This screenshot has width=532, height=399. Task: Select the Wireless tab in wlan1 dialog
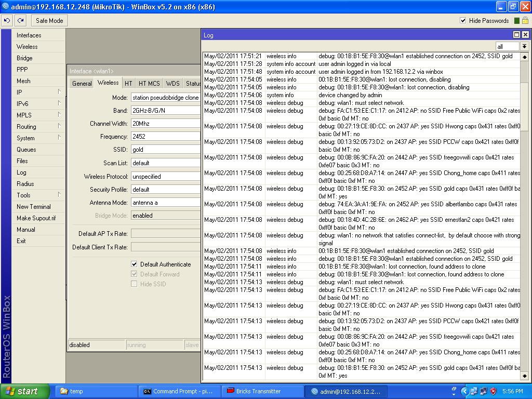coord(108,83)
